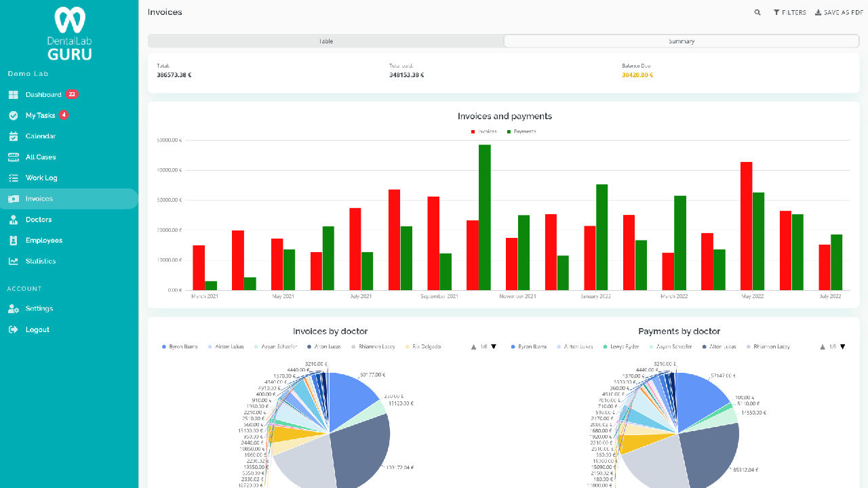868x488 pixels.
Task: Open the Statistics chart icon
Action: pos(13,262)
